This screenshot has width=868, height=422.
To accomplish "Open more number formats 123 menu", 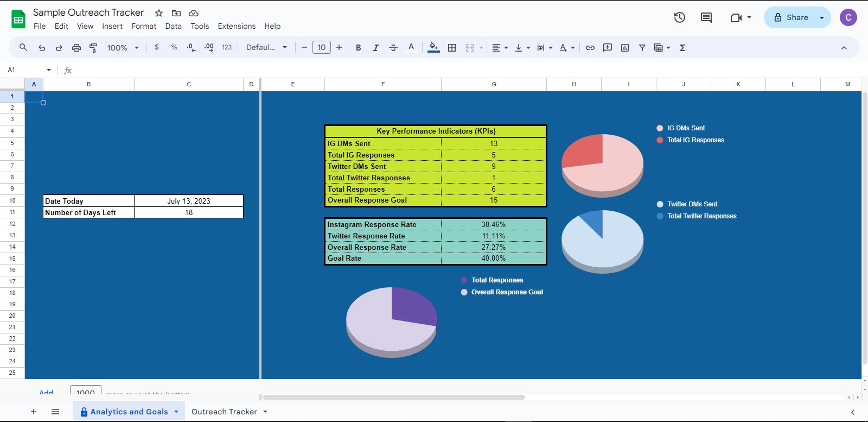I will coord(227,47).
